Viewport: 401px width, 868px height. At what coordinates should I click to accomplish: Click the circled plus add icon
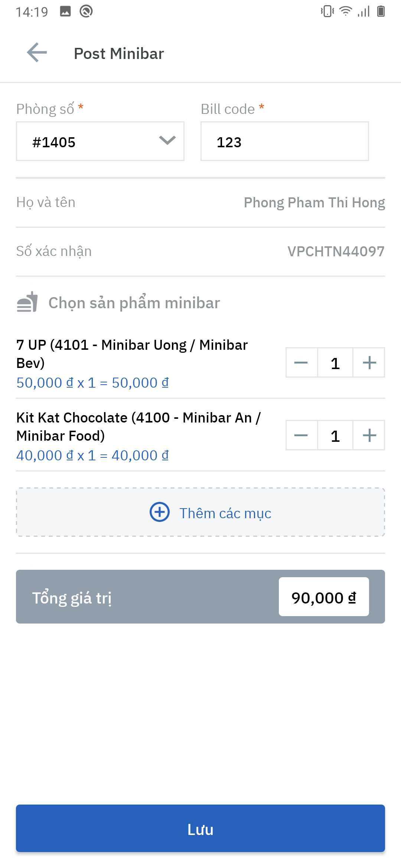coord(160,512)
